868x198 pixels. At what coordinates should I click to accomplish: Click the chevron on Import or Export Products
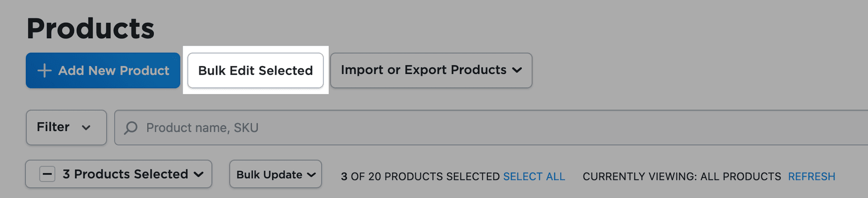pyautogui.click(x=517, y=70)
